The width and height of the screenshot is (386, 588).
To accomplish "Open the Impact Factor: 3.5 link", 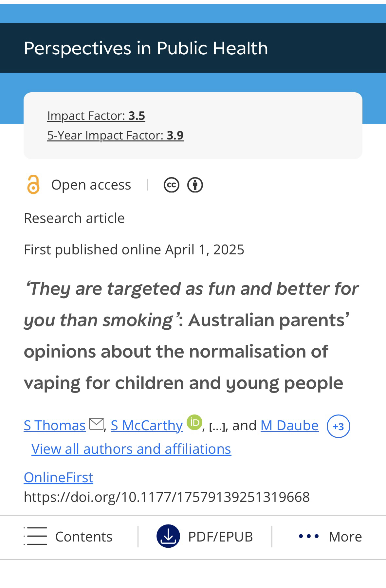I will pyautogui.click(x=96, y=116).
